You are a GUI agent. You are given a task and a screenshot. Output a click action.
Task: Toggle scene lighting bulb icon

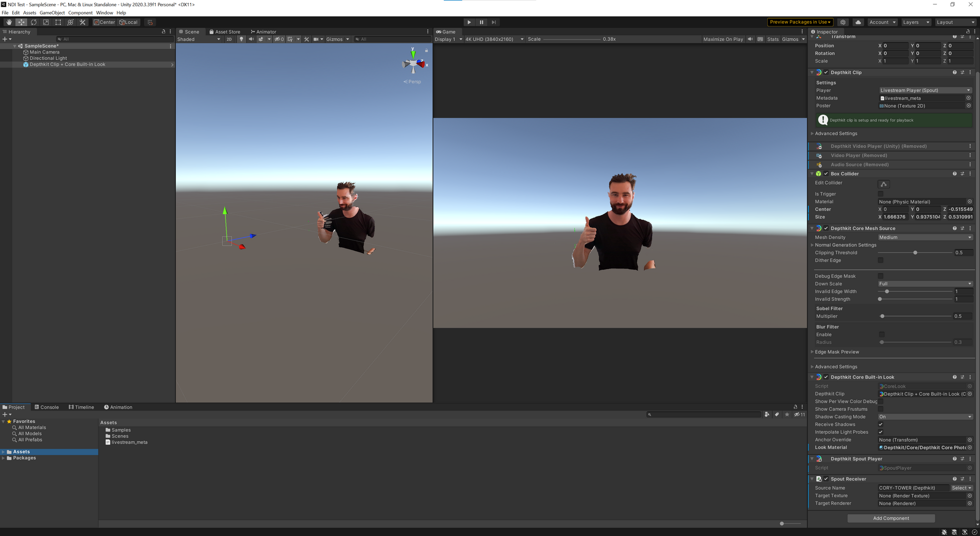241,39
